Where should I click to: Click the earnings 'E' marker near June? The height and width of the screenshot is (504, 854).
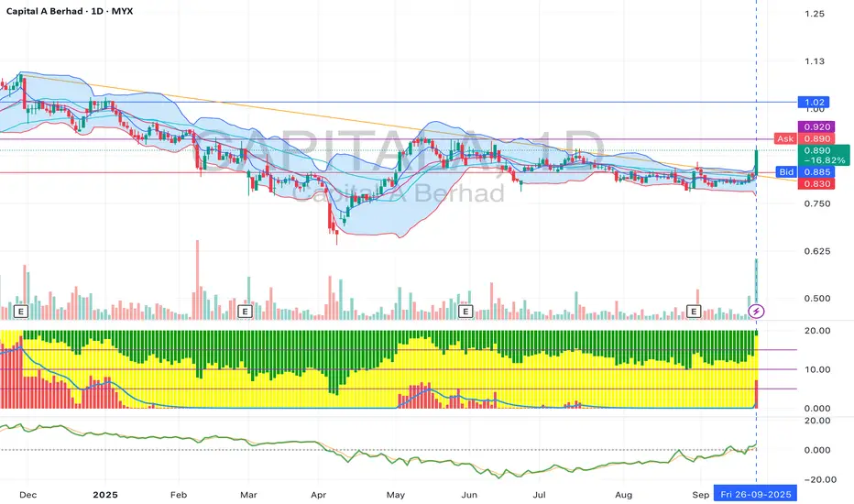tap(465, 312)
